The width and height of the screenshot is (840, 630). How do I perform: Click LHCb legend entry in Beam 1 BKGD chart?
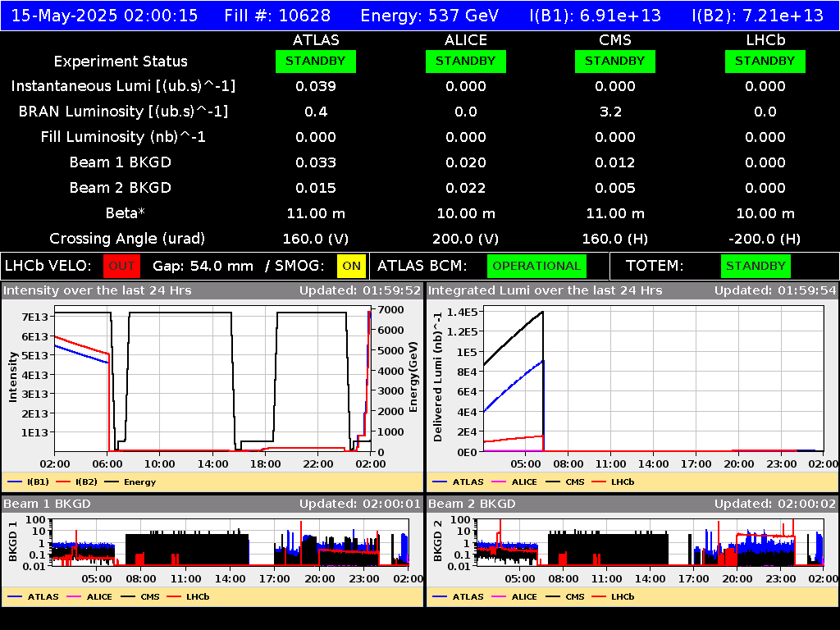coord(188,596)
